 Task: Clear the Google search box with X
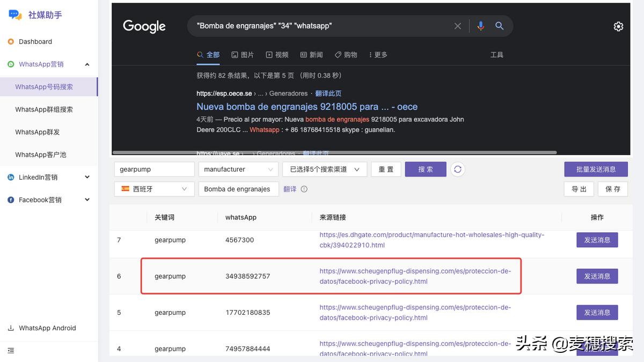point(458,26)
